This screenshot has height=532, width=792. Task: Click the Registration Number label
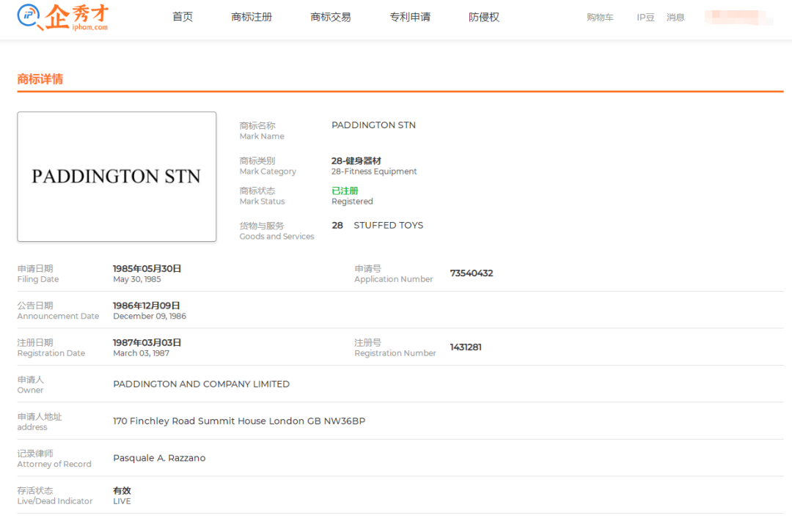click(395, 353)
